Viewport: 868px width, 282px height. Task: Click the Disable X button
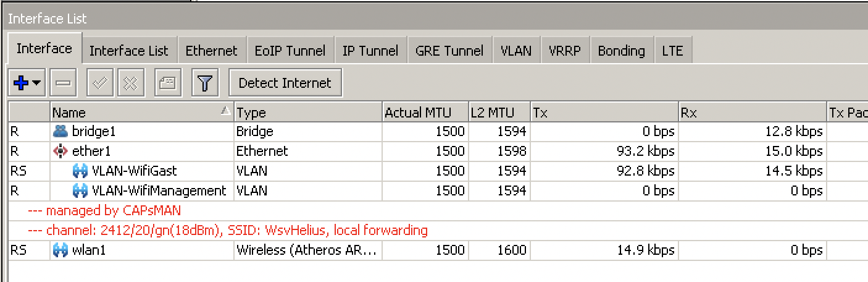click(x=130, y=83)
